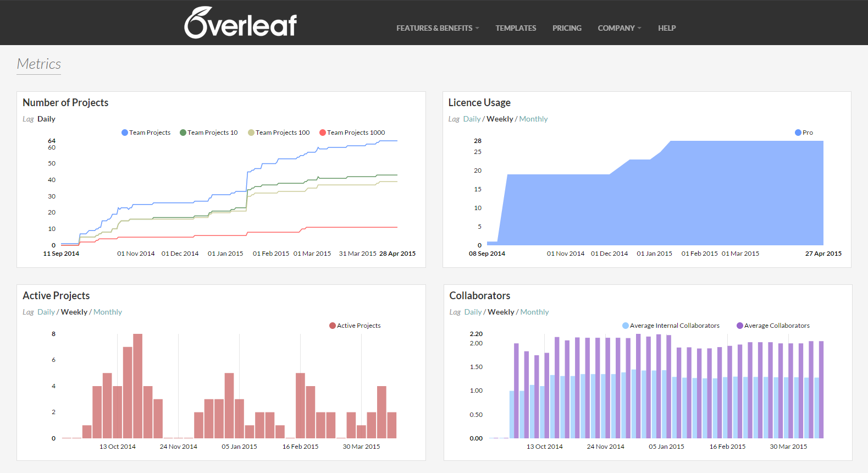Set Active Projects lag to Monthly
The width and height of the screenshot is (868, 473).
[x=108, y=312]
